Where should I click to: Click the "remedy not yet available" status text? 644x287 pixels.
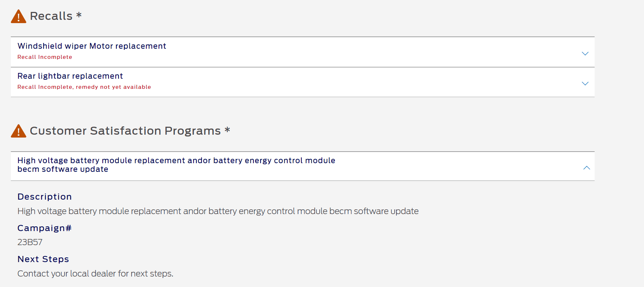113,87
